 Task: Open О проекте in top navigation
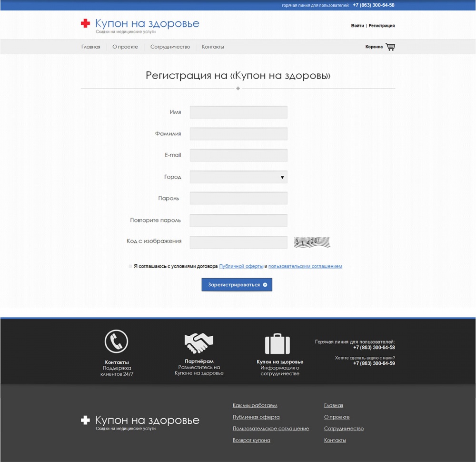click(x=125, y=47)
